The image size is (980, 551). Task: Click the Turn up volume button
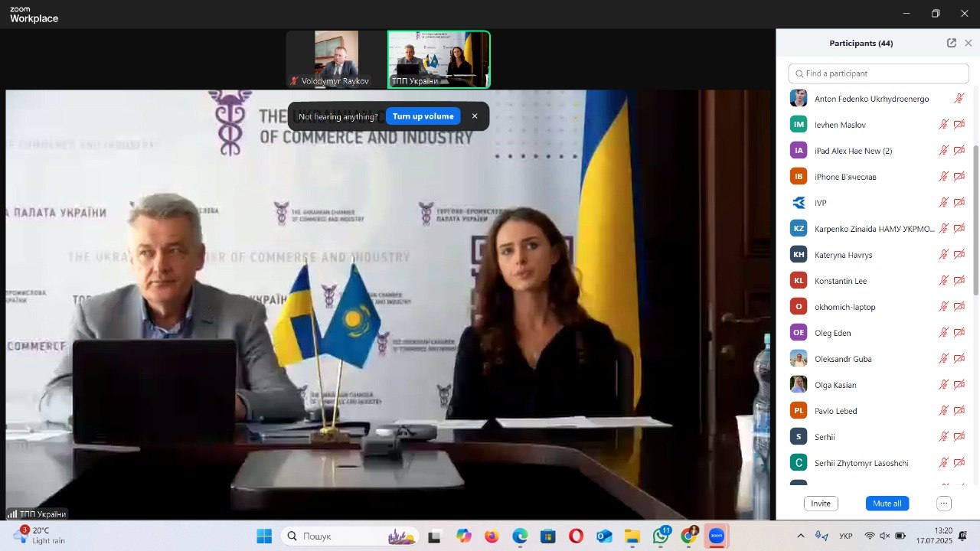pyautogui.click(x=423, y=116)
